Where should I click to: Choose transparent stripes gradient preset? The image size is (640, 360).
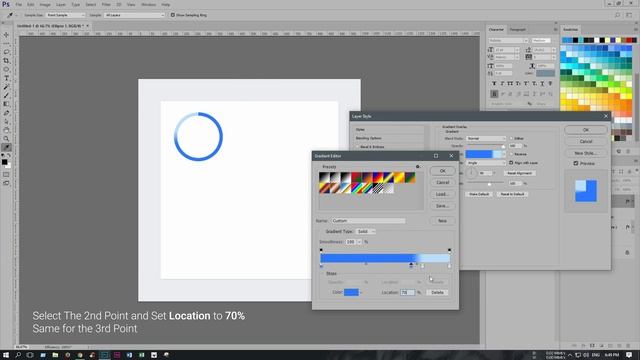[378, 188]
